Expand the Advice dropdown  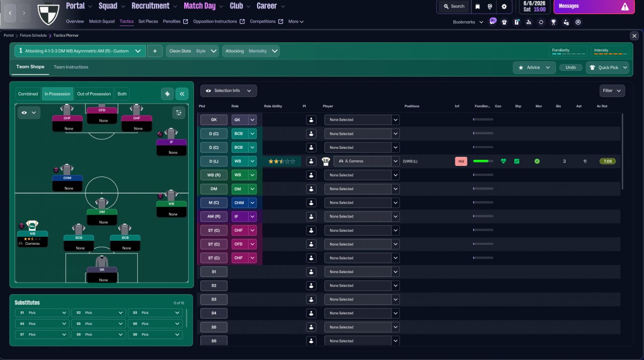coord(534,67)
